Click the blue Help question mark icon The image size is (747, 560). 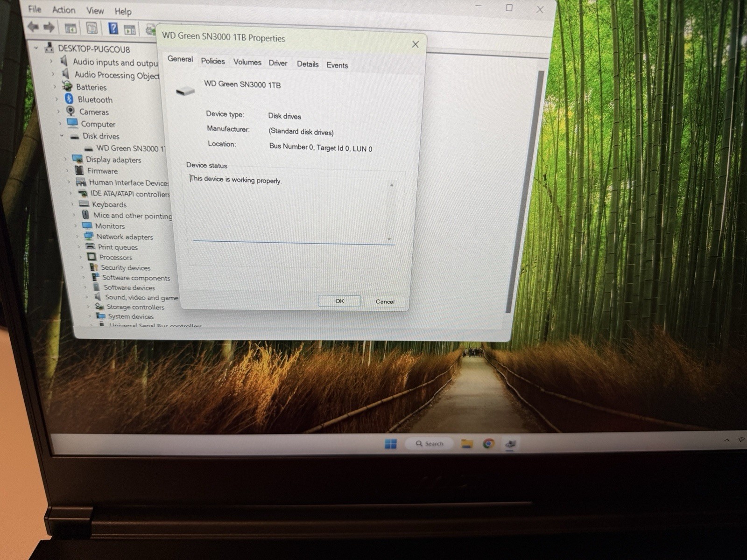click(x=113, y=28)
